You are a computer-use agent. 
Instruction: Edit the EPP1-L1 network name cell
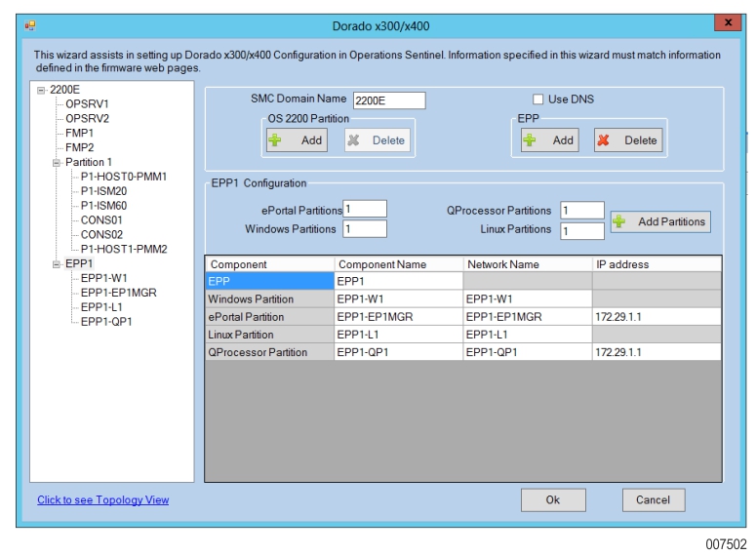pos(528,335)
